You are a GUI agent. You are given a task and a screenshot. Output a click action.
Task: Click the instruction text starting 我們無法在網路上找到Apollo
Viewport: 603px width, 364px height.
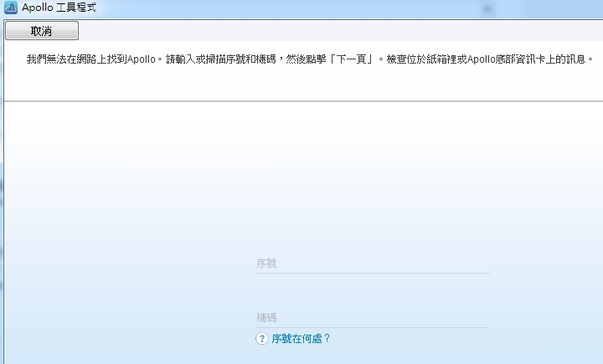pos(310,59)
